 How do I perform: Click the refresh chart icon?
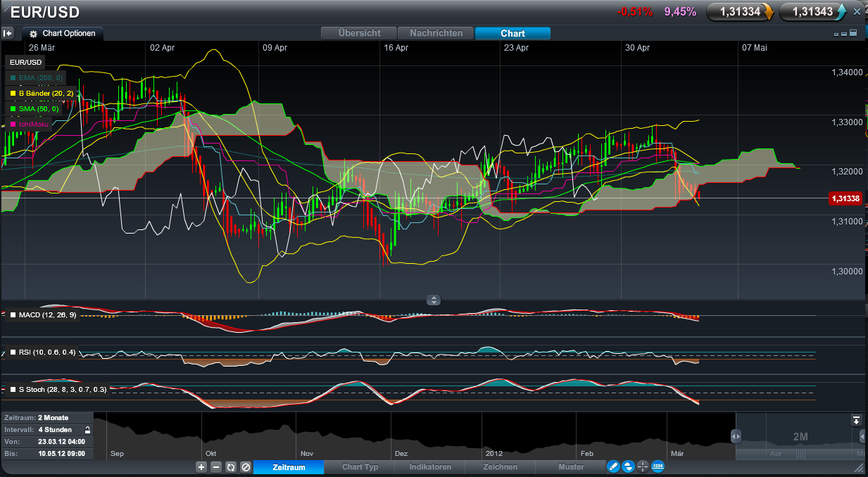(x=230, y=466)
